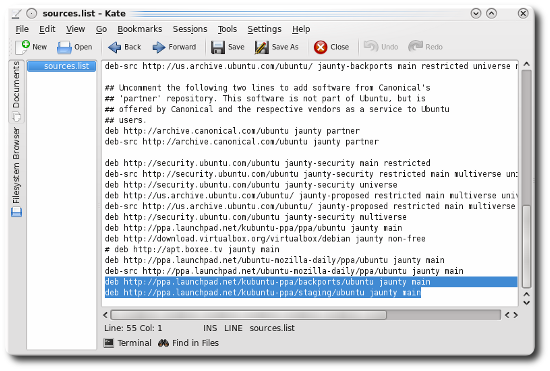550x371 pixels.
Task: Click the window menu icon in title bar
Action: tap(16, 13)
